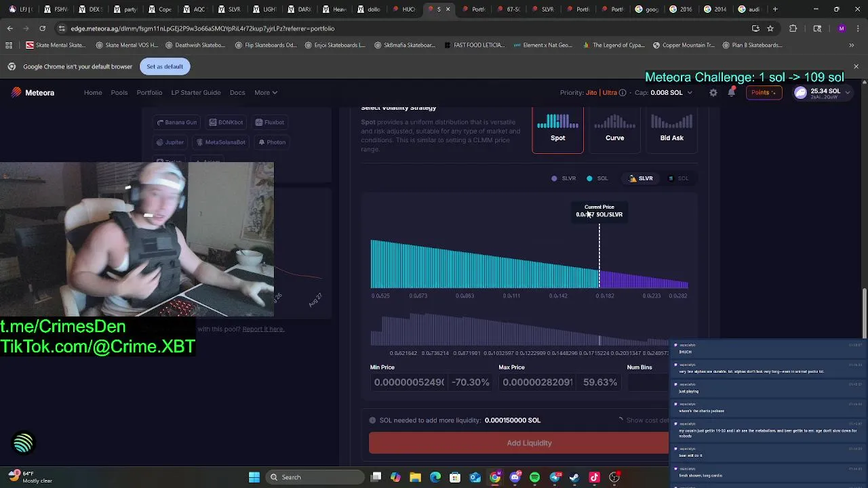The height and width of the screenshot is (488, 868).
Task: Open TikTok from the taskbar
Action: pyautogui.click(x=594, y=477)
